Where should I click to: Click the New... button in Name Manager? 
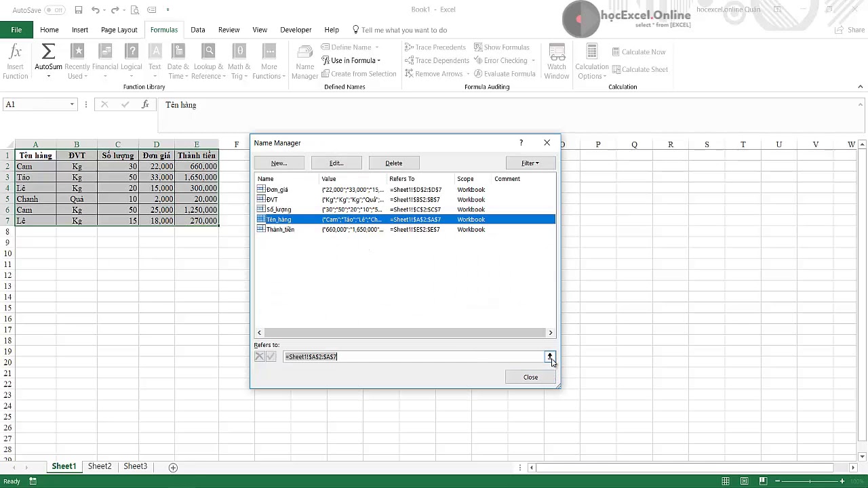click(x=279, y=163)
